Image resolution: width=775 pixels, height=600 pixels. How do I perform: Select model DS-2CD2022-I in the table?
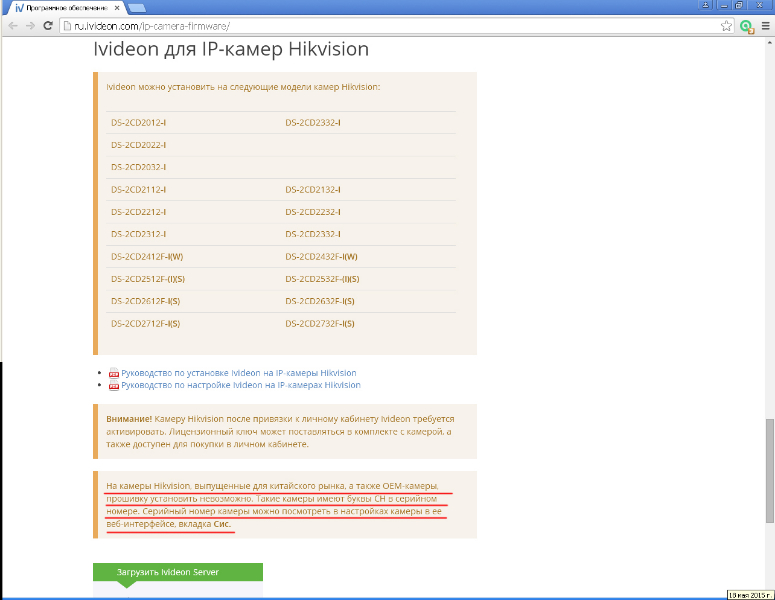(138, 145)
